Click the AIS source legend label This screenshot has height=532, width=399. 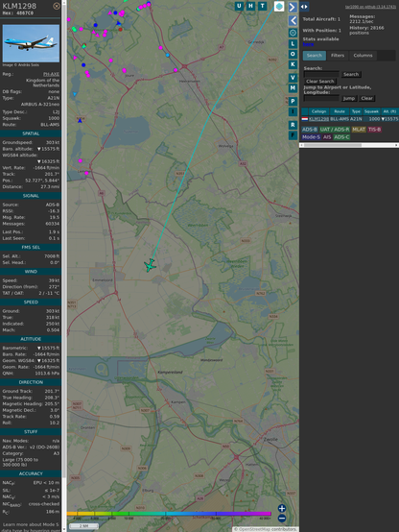[327, 137]
